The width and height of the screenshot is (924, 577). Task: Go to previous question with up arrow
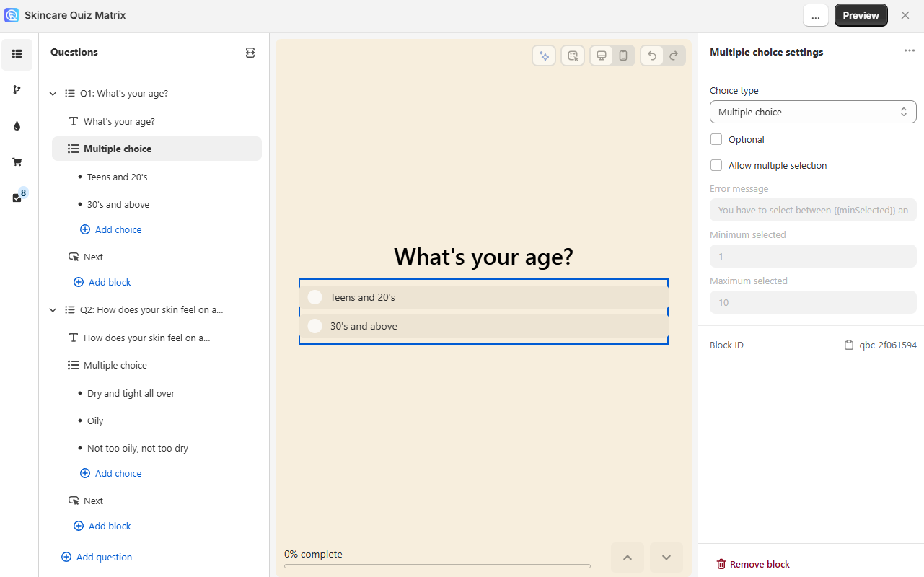628,558
